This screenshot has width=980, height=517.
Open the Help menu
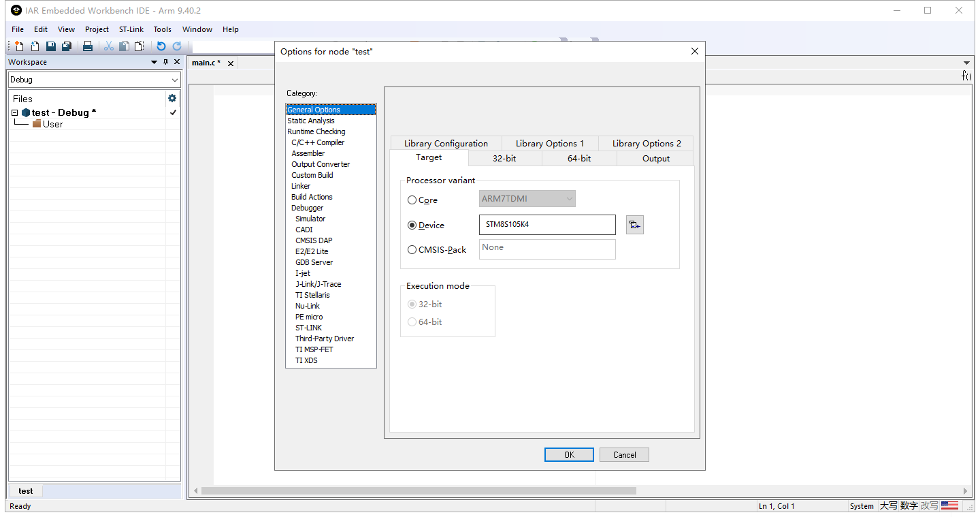[x=231, y=29]
